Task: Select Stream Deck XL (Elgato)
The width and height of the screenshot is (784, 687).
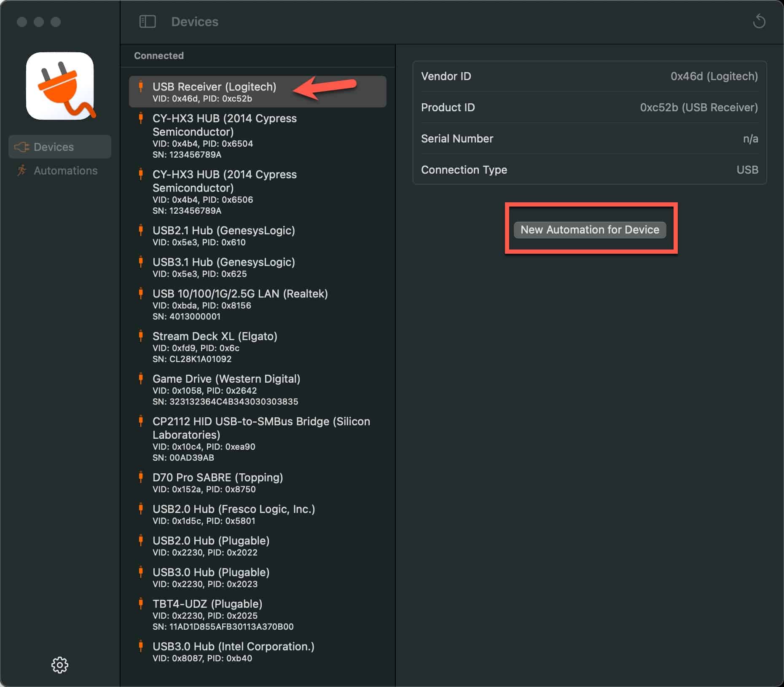Action: coord(258,347)
